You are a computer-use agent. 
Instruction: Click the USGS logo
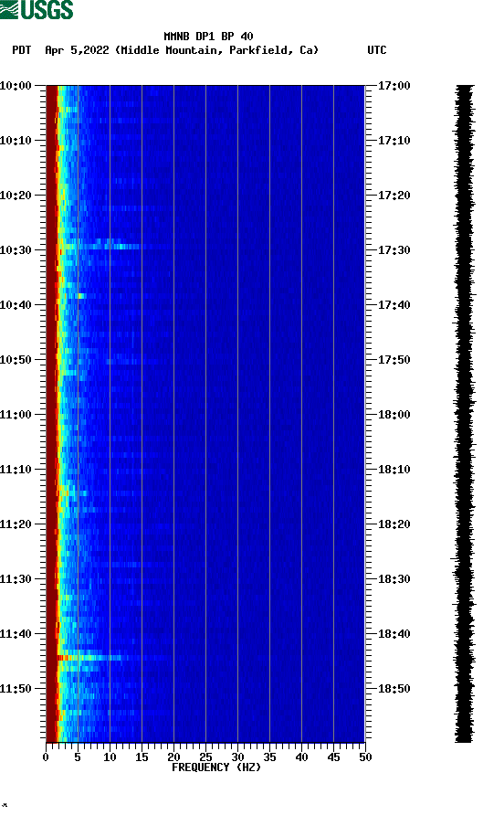pos(37,10)
